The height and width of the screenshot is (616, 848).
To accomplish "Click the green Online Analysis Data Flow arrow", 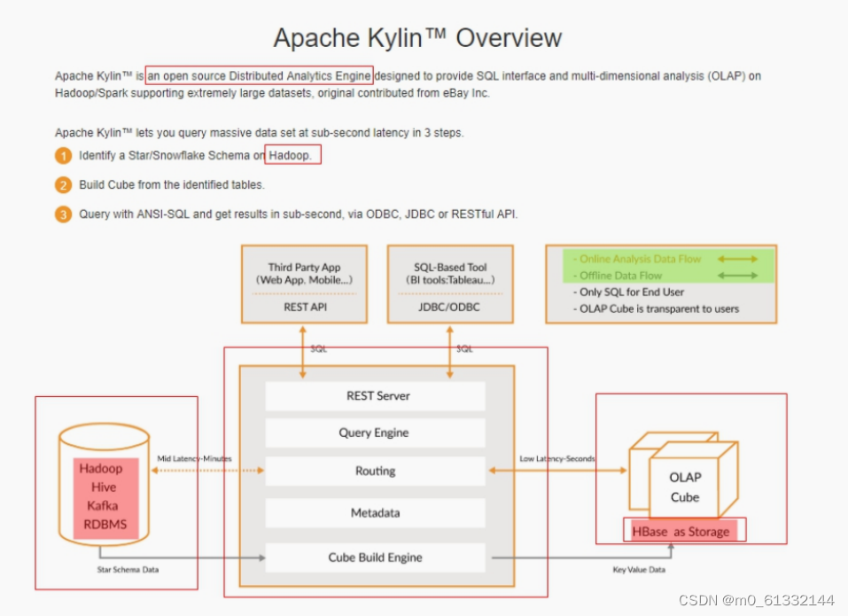I will (738, 259).
